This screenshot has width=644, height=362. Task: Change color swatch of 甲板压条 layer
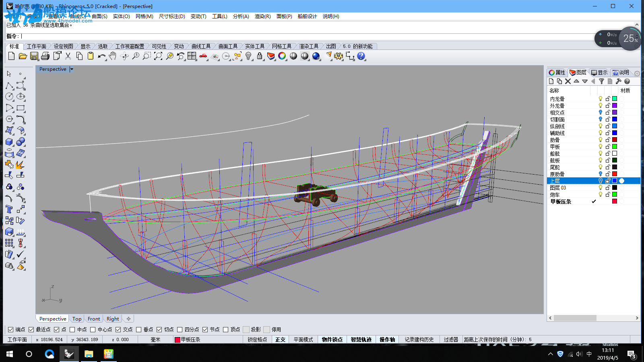[x=615, y=201]
